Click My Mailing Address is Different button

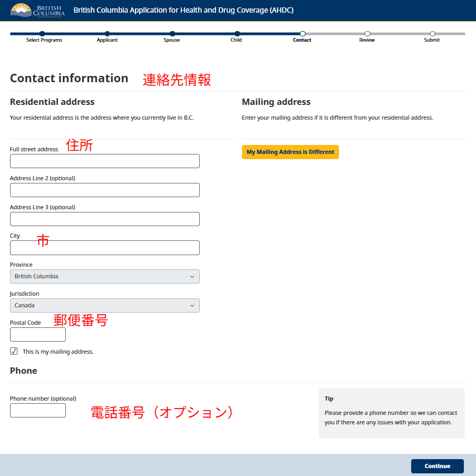click(290, 152)
